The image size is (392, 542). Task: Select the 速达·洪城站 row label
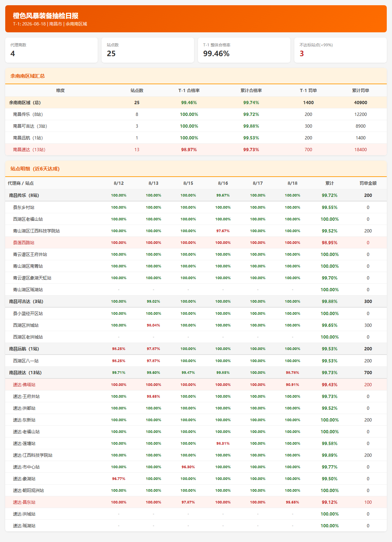pos(24,514)
